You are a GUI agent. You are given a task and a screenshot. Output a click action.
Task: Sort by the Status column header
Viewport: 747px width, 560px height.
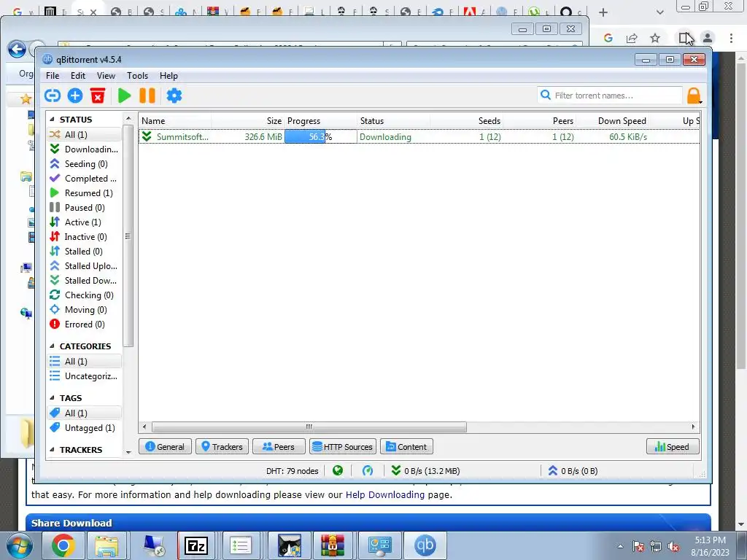point(393,121)
